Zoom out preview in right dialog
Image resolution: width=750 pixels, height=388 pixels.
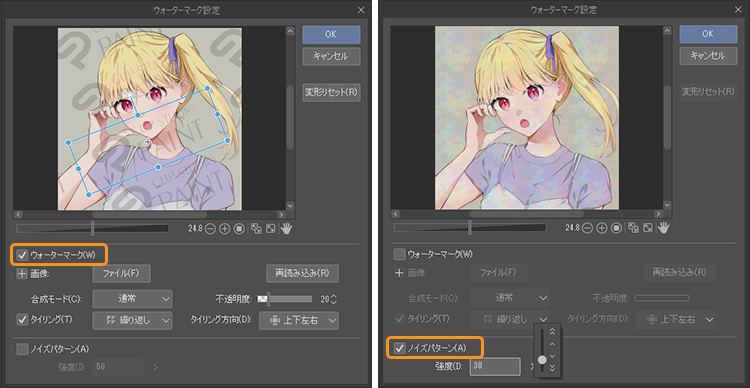(x=587, y=229)
